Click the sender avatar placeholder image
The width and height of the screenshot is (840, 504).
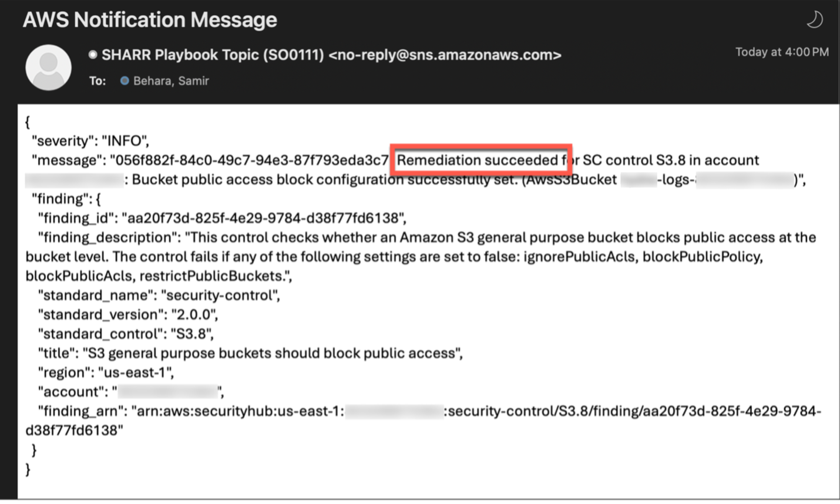click(x=48, y=67)
